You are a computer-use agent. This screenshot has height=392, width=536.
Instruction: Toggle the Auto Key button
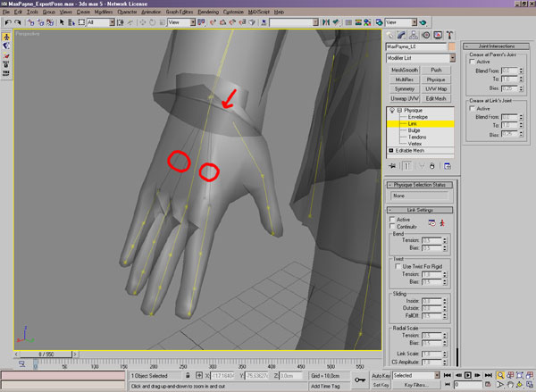click(381, 375)
